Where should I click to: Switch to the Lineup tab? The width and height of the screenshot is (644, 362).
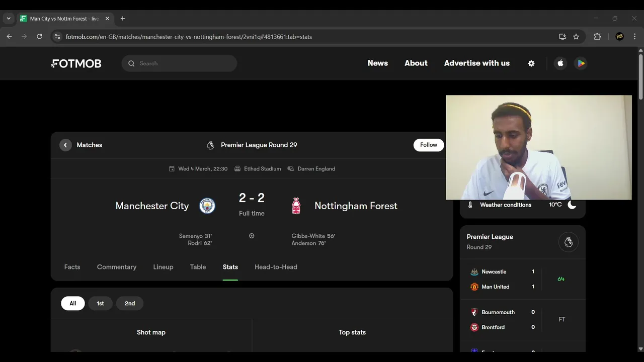163,267
